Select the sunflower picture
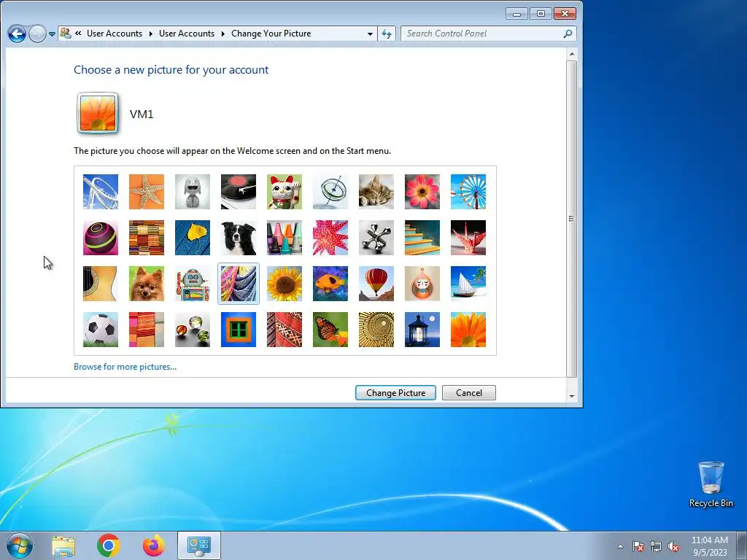The width and height of the screenshot is (747, 560). (x=285, y=284)
